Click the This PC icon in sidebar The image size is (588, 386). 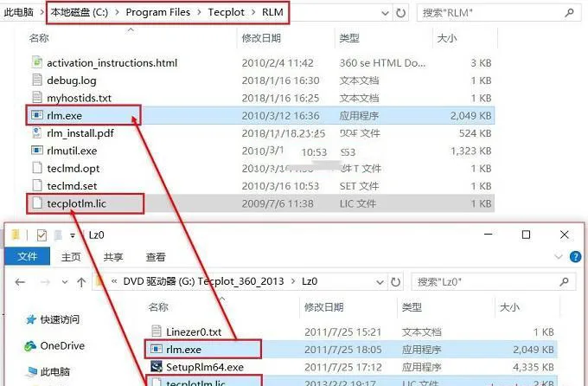(x=32, y=372)
